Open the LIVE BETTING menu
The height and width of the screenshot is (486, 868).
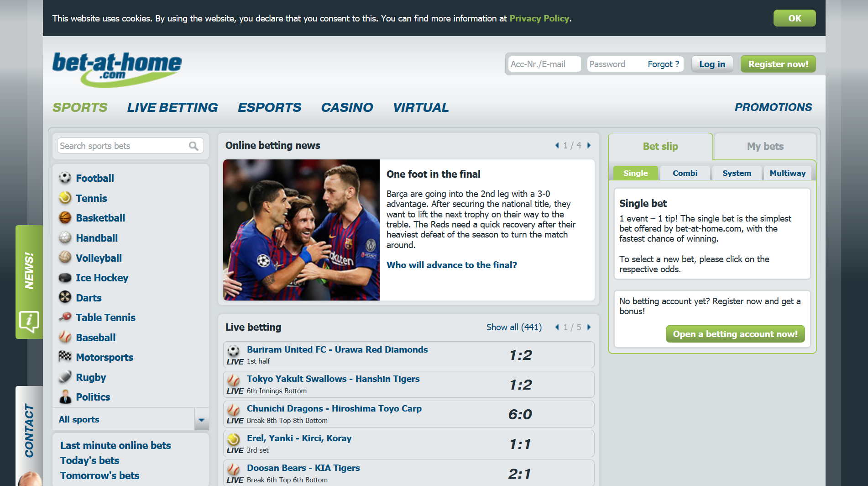click(172, 107)
